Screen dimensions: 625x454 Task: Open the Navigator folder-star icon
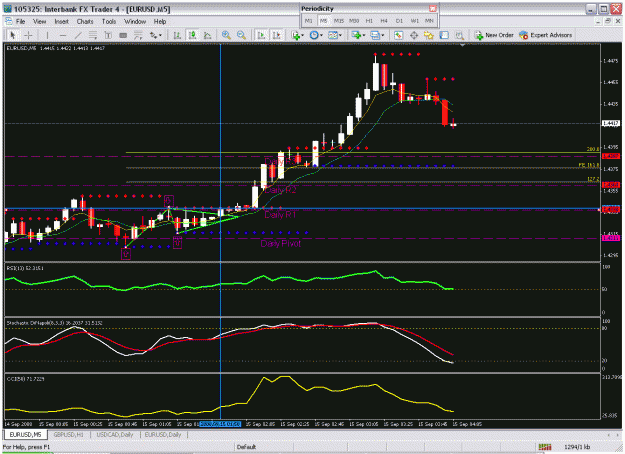pyautogui.click(x=429, y=35)
